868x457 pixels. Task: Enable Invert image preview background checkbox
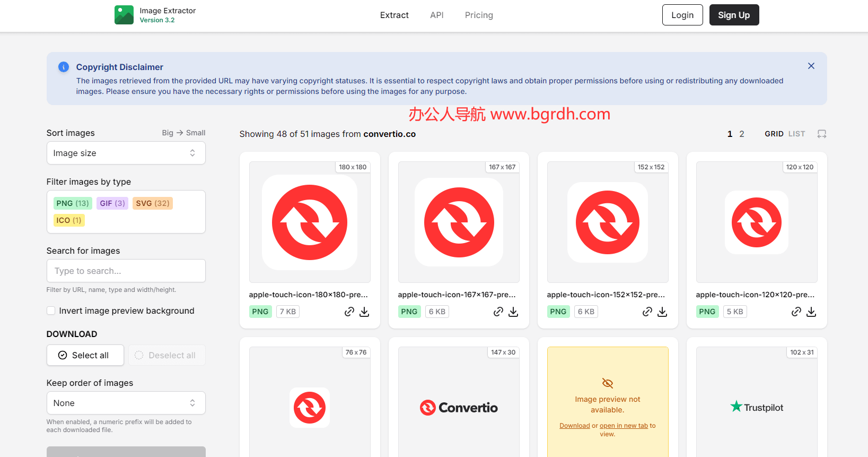click(51, 311)
